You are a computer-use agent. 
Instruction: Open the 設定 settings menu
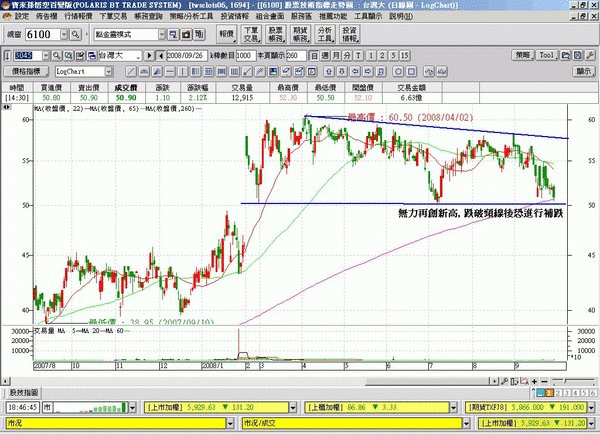pos(22,16)
